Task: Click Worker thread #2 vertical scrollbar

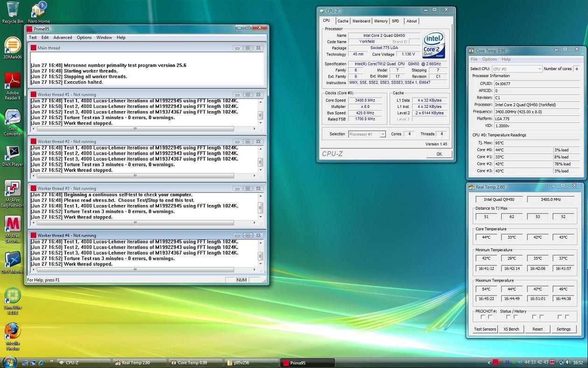Action: point(260,159)
